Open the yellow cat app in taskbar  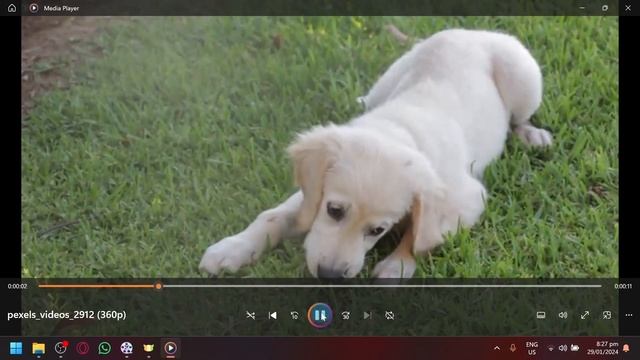click(x=149, y=348)
